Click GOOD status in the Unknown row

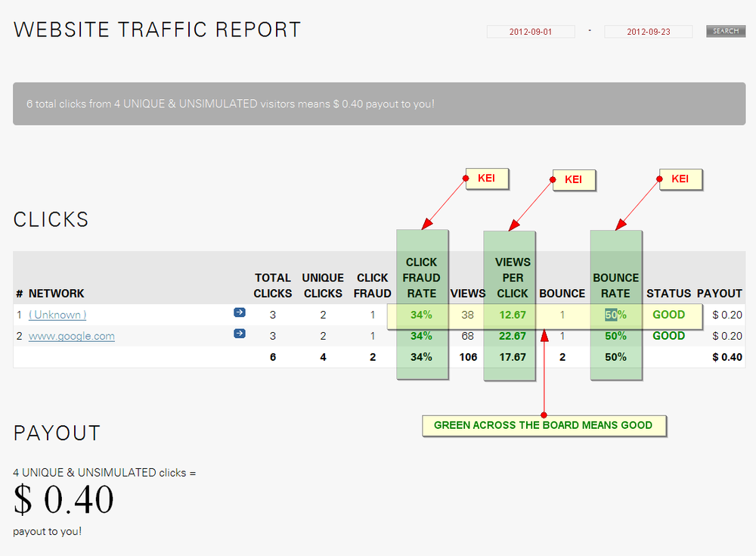point(668,315)
